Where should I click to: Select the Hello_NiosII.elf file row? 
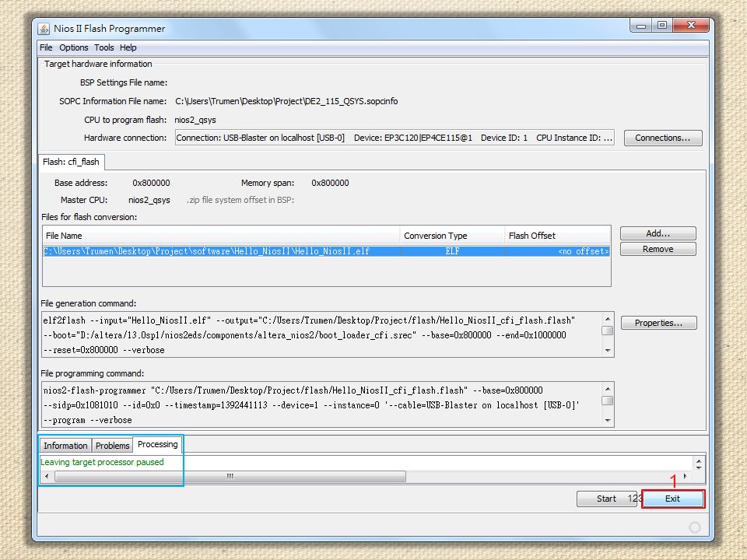click(x=326, y=251)
